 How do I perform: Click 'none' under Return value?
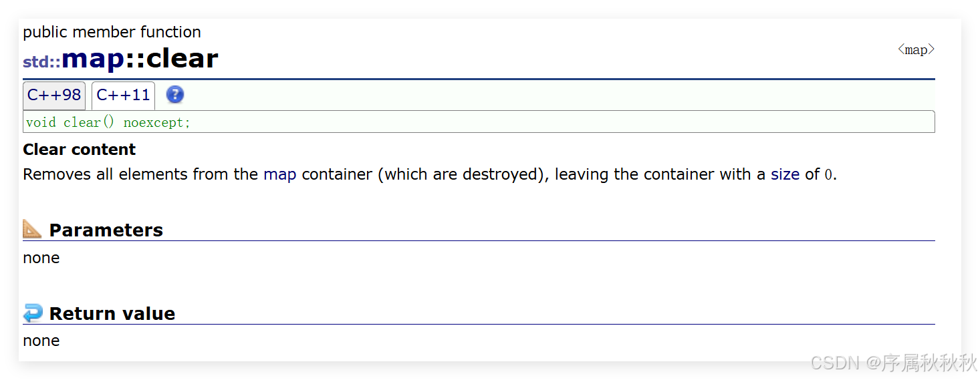[x=41, y=341]
